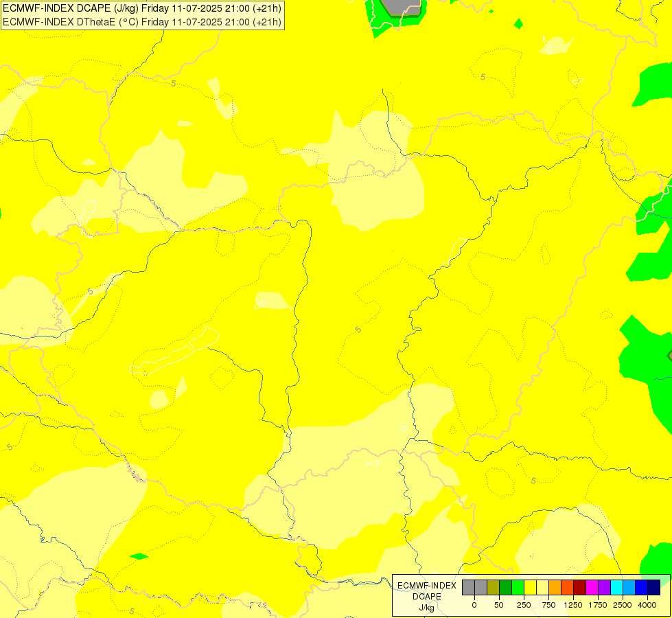This screenshot has width=672, height=618.
Task: Click the large elongated white-outlined lake on the map
Action: click(174, 351)
